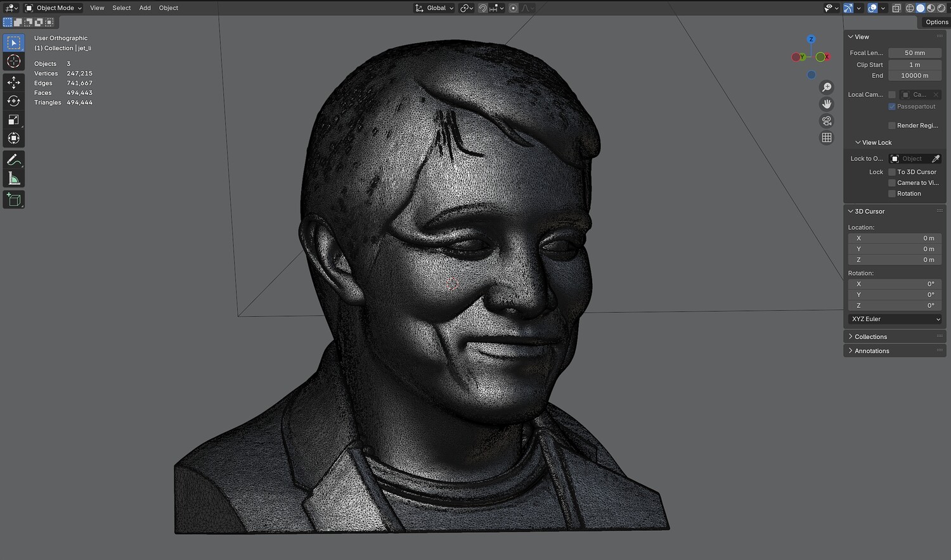Viewport: 951px width, 560px height.
Task: Open the snapping options dropdown
Action: click(x=496, y=8)
